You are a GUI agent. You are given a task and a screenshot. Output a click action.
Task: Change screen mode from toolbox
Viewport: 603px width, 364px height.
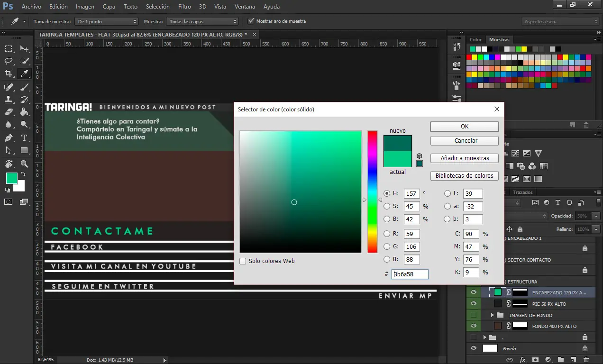24,202
